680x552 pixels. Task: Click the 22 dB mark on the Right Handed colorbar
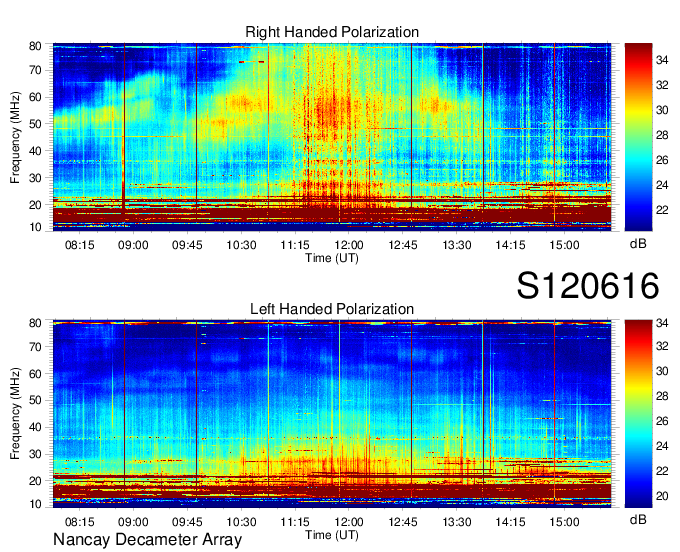(x=662, y=210)
